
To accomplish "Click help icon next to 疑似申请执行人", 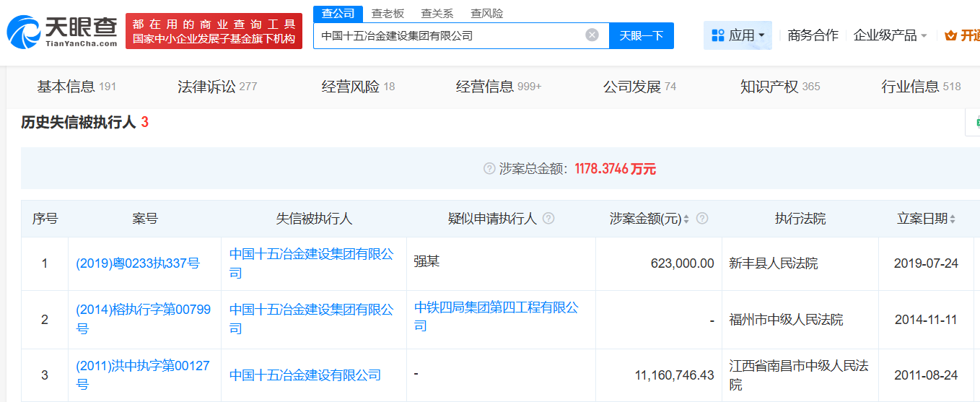I will [x=548, y=219].
